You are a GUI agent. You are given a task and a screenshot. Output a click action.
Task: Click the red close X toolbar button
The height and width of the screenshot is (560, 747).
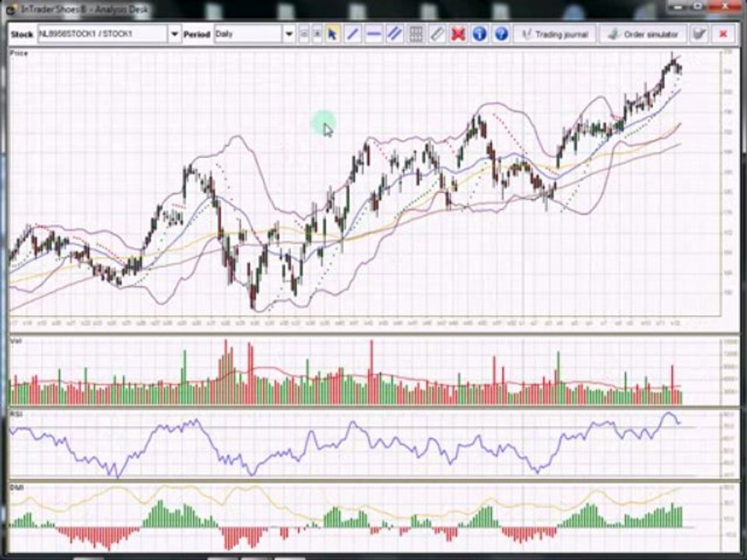coord(723,34)
